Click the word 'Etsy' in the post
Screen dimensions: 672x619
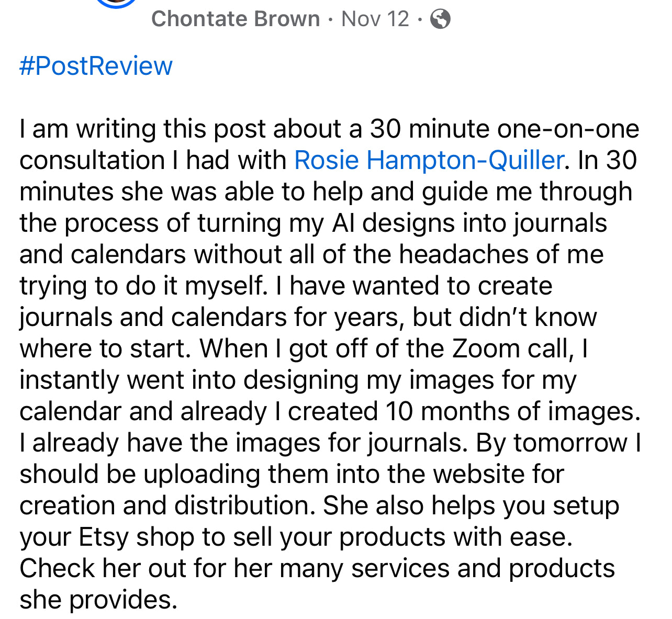[x=104, y=537]
